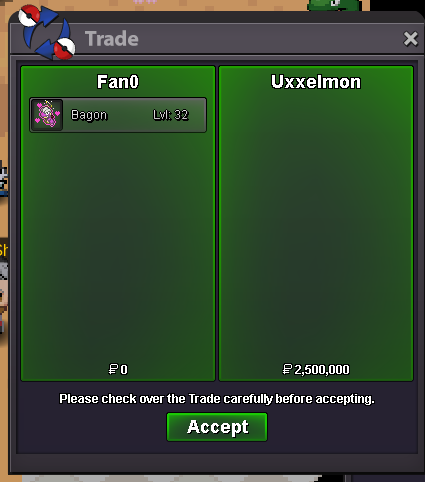Click the upper Poké Ball in the Trade logo
The image size is (425, 482).
[x=29, y=15]
